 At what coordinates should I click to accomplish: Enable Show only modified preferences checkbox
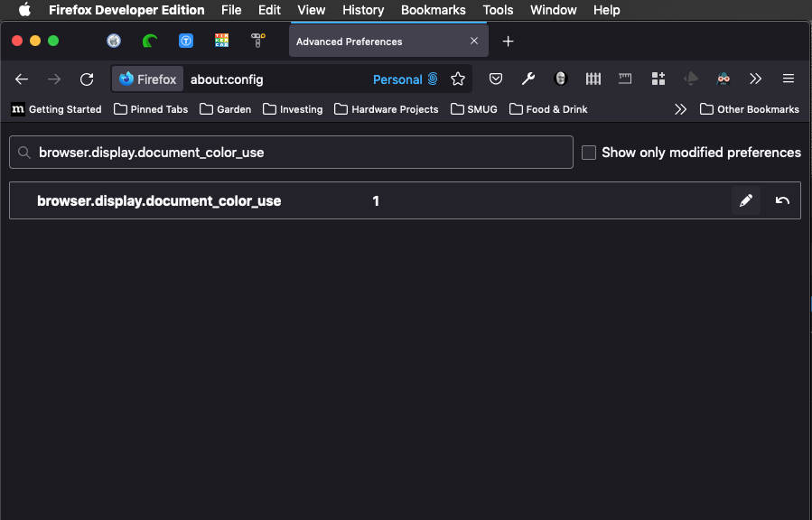tap(589, 153)
